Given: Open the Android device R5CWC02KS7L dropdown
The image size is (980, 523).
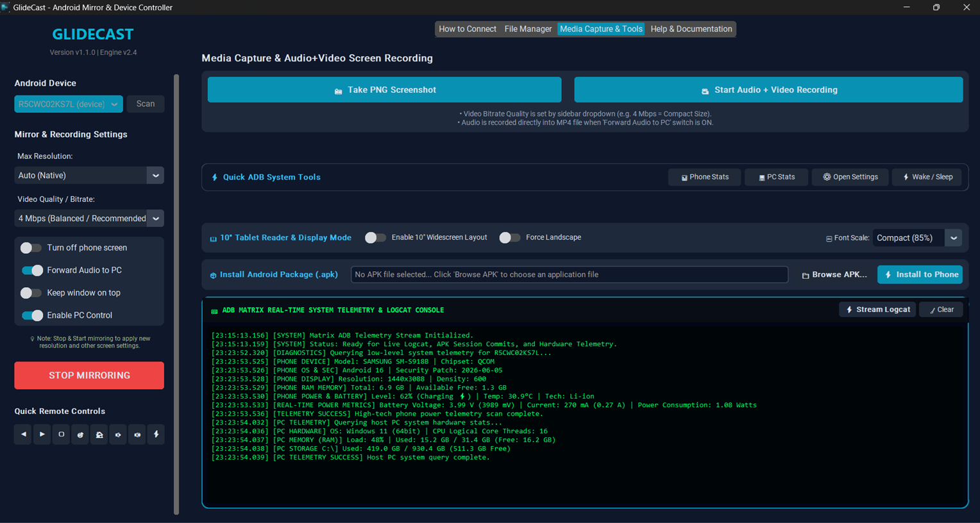Looking at the screenshot, I should click(x=69, y=104).
